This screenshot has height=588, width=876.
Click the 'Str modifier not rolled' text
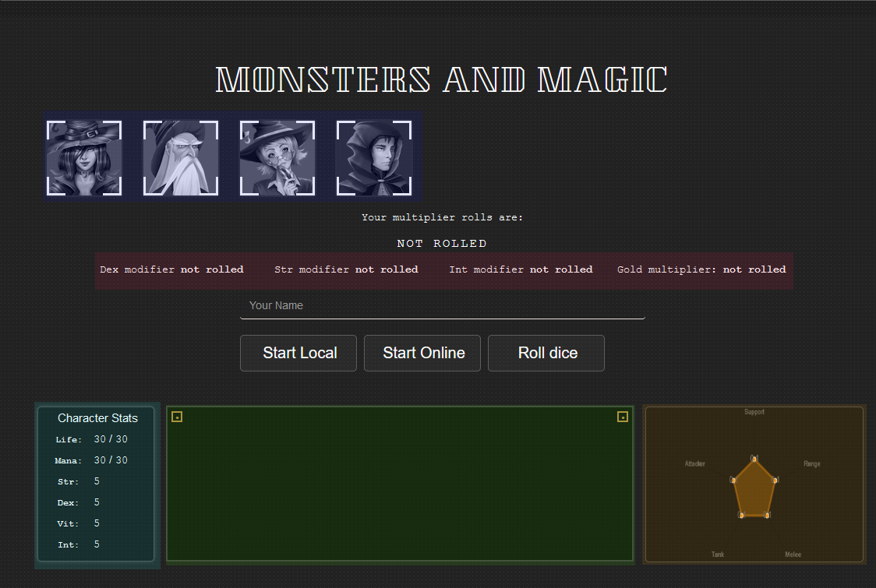click(x=346, y=269)
